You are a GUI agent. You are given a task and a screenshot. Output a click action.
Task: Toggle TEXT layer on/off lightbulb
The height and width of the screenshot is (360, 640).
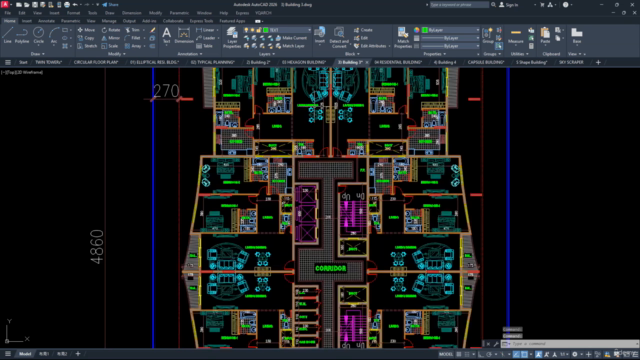[x=246, y=30]
